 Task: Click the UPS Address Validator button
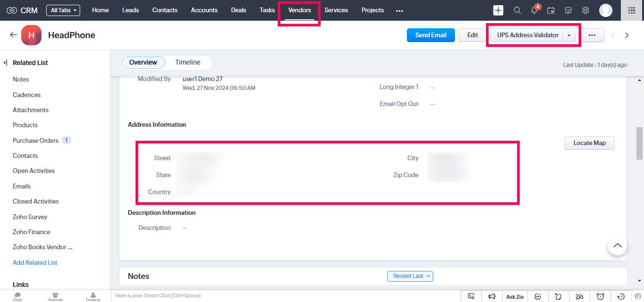point(528,35)
